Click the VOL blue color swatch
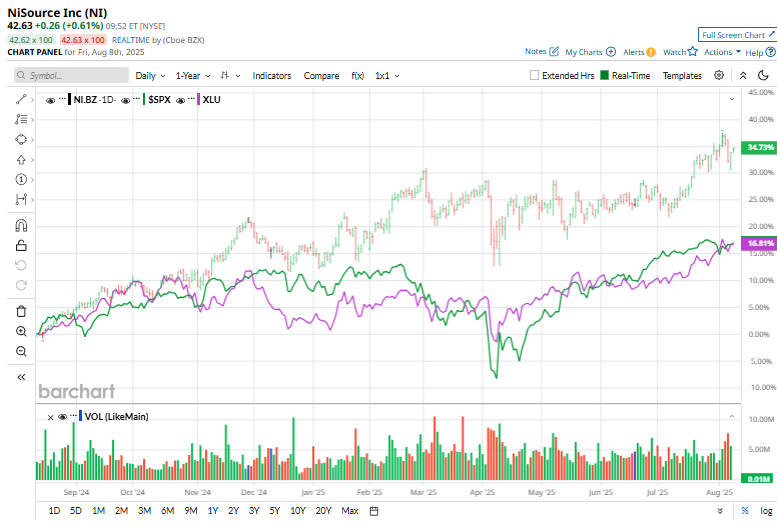The image size is (777, 528). tap(80, 416)
